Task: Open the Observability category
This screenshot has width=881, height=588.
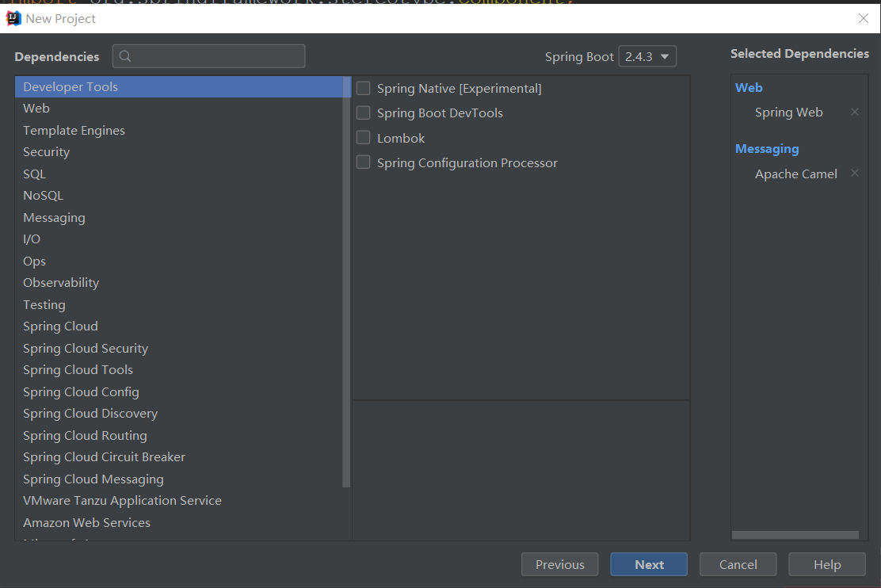Action: click(x=179, y=283)
